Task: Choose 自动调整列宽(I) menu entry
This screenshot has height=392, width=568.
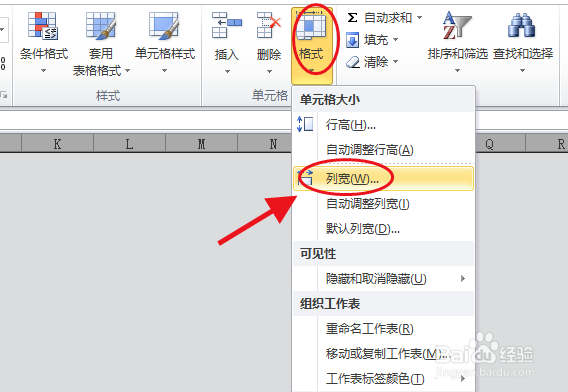Action: coord(384,204)
